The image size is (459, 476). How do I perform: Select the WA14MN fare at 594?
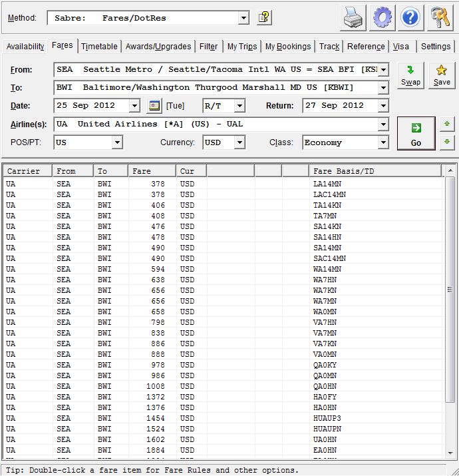tap(223, 269)
